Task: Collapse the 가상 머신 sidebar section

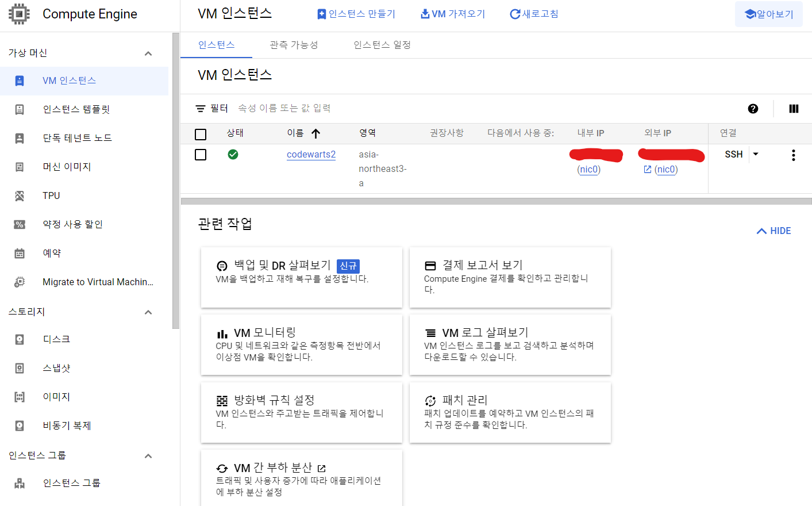Action: click(148, 53)
